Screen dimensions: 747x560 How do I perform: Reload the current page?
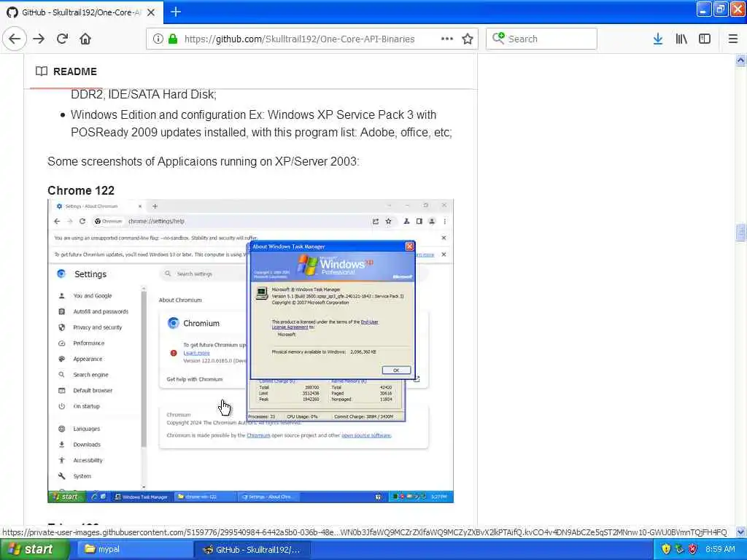click(x=62, y=39)
